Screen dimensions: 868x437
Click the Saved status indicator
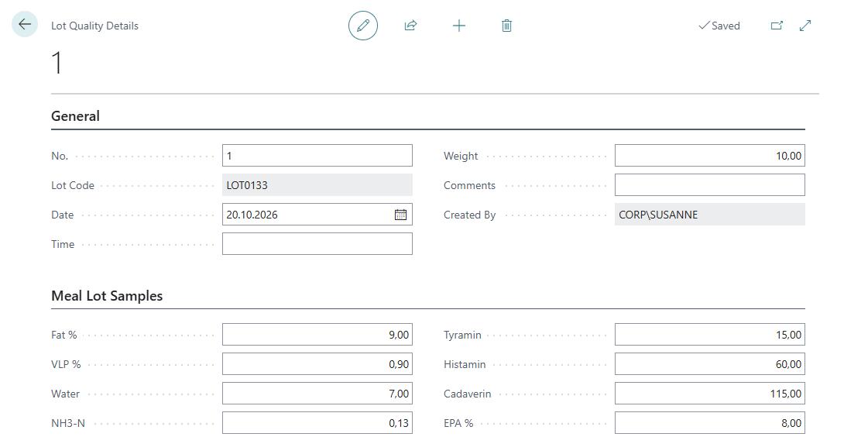coord(719,26)
